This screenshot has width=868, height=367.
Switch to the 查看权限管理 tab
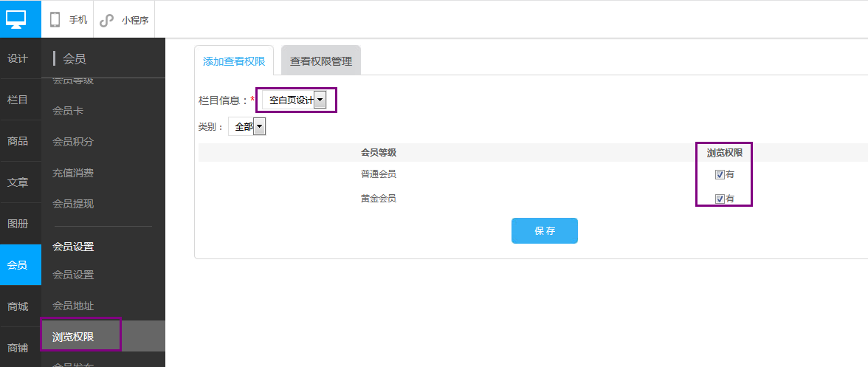click(321, 61)
